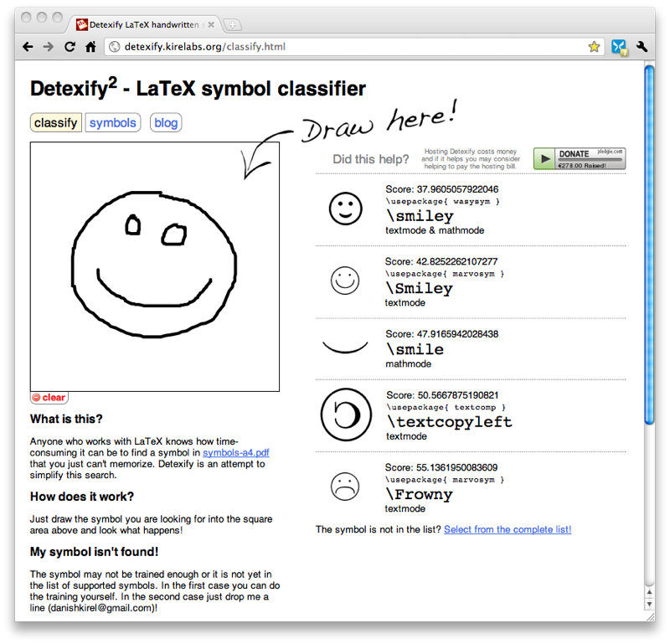Switch to the symbols tab
Image resolution: width=670 pixels, height=644 pixels.
click(x=112, y=122)
